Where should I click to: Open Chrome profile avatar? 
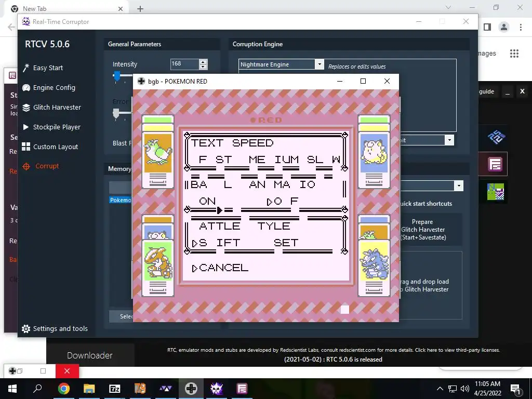(504, 27)
